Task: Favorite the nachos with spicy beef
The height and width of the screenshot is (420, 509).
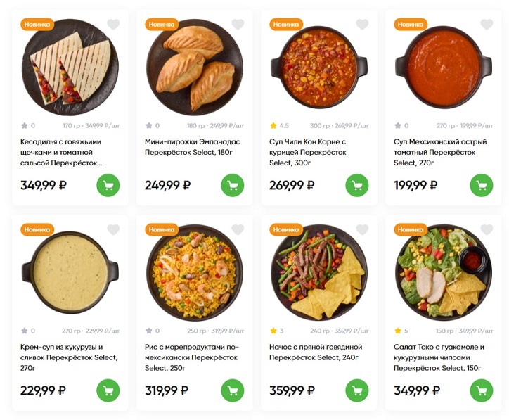Action: (x=362, y=229)
